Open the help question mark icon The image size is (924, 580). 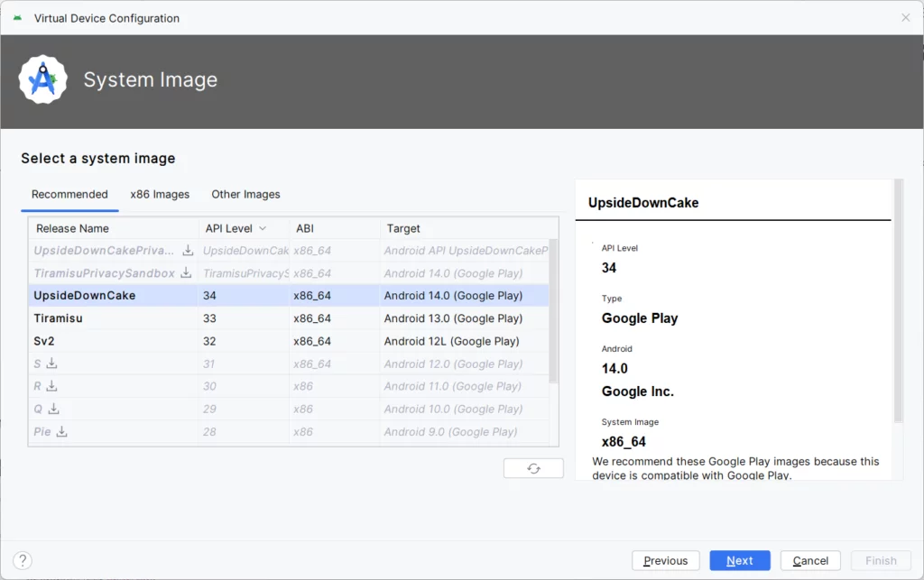pyautogui.click(x=23, y=560)
